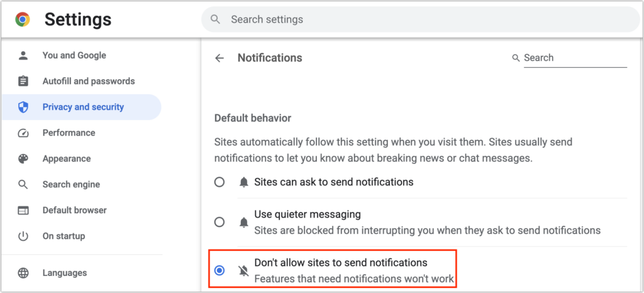Click the Search settings field at top
The height and width of the screenshot is (293, 644).
(x=420, y=19)
